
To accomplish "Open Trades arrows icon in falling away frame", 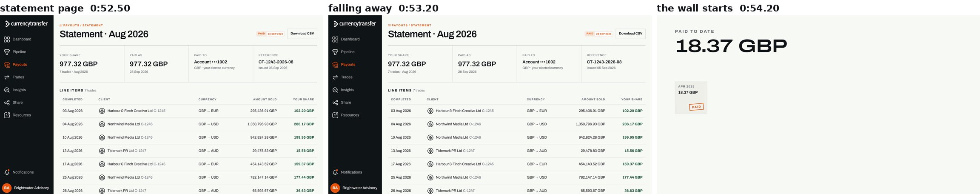I will 335,77.
